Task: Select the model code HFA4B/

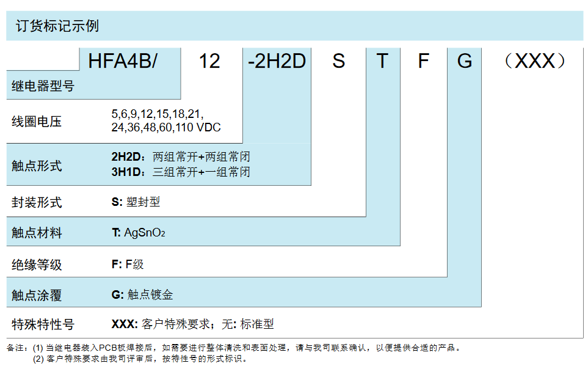Action: tap(123, 61)
